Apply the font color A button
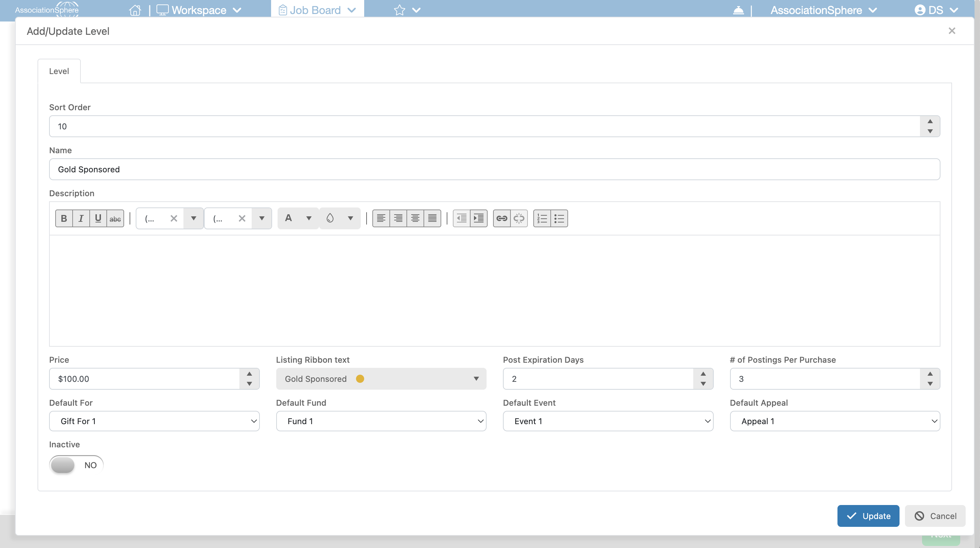The width and height of the screenshot is (980, 548). pyautogui.click(x=289, y=218)
